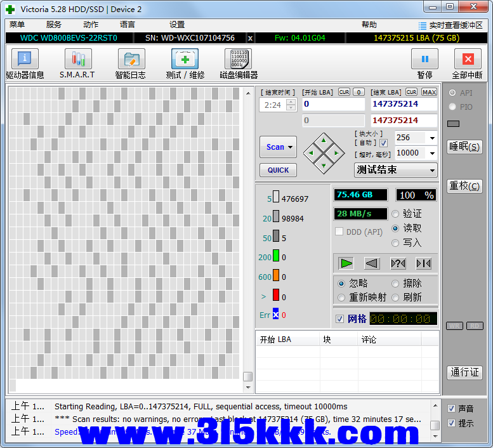493x448 pixels.
Task: Select the Refresh (刷新) radio button
Action: click(x=395, y=298)
